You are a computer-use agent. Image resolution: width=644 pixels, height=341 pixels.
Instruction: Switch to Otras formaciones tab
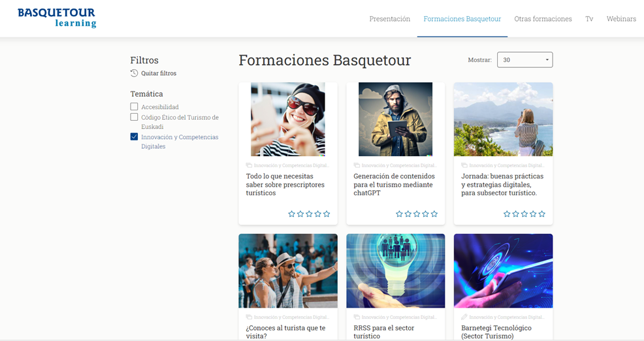(x=543, y=19)
